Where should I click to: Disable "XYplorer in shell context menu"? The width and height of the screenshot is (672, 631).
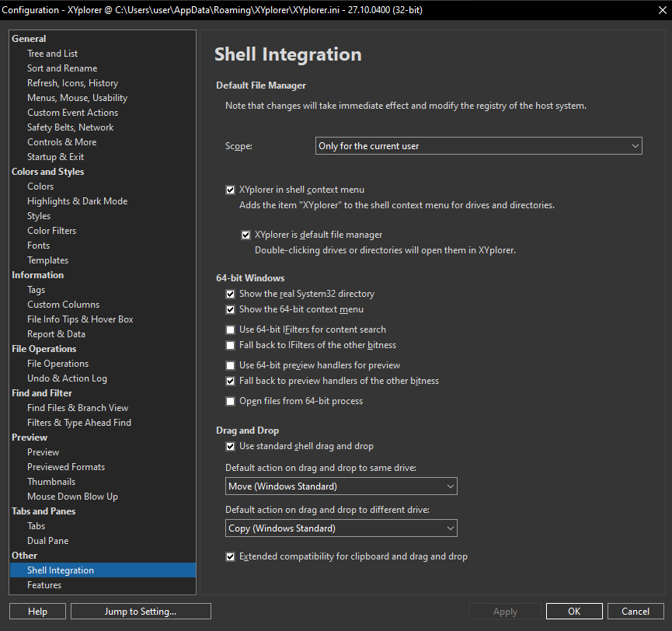[230, 189]
